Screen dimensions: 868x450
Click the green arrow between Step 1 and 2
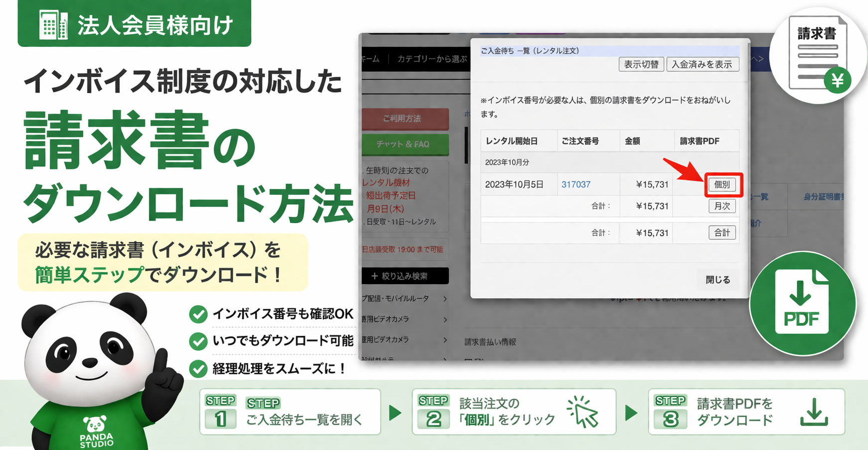[395, 413]
